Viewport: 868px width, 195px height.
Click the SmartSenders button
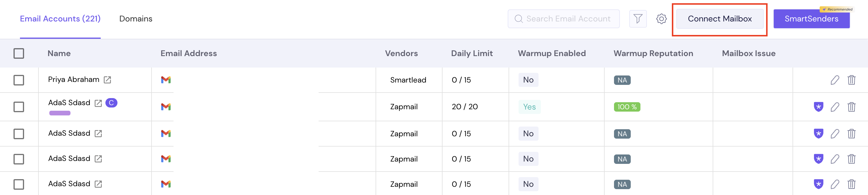[x=811, y=19]
